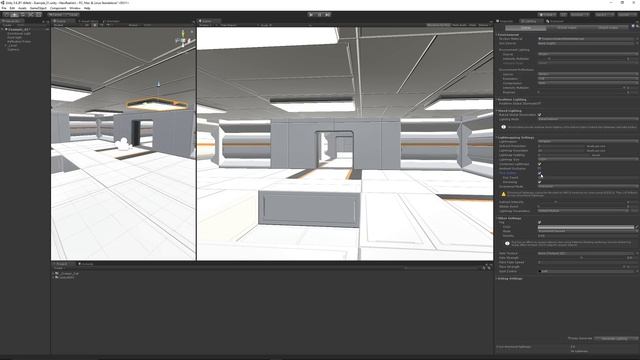Open the File menu
The width and height of the screenshot is (640, 360).
4,8
